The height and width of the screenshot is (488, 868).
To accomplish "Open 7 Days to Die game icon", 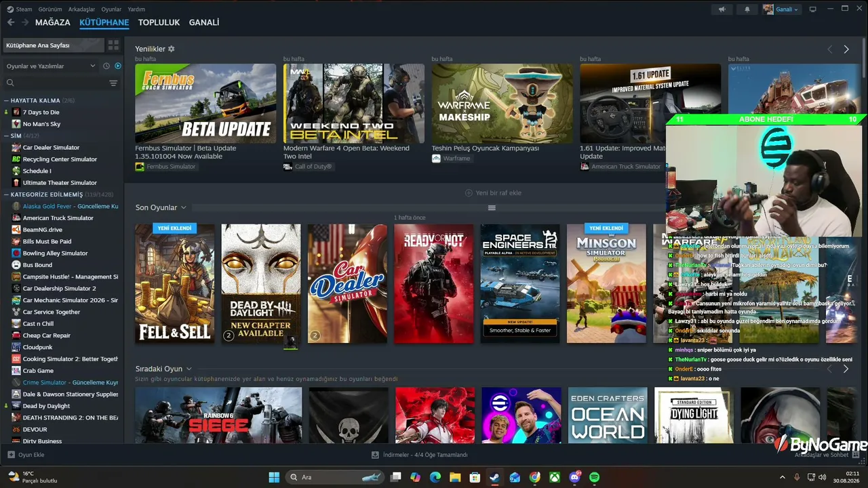I will 16,112.
